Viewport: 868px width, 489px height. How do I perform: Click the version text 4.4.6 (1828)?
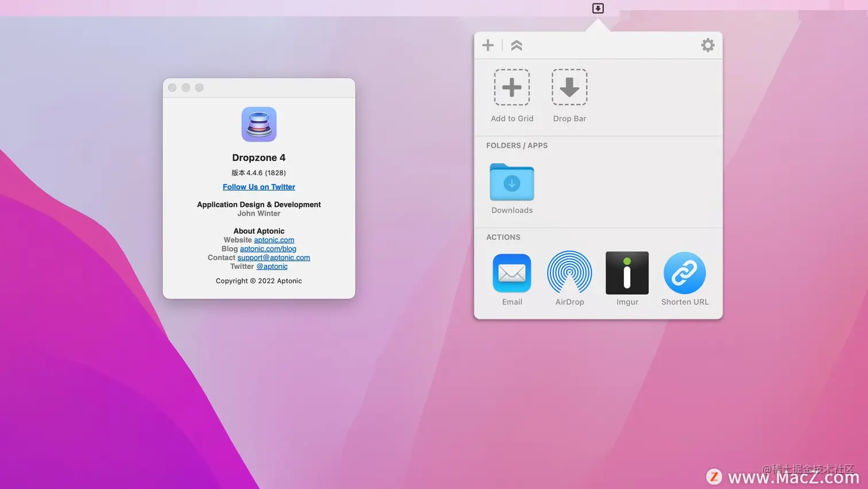pyautogui.click(x=259, y=172)
